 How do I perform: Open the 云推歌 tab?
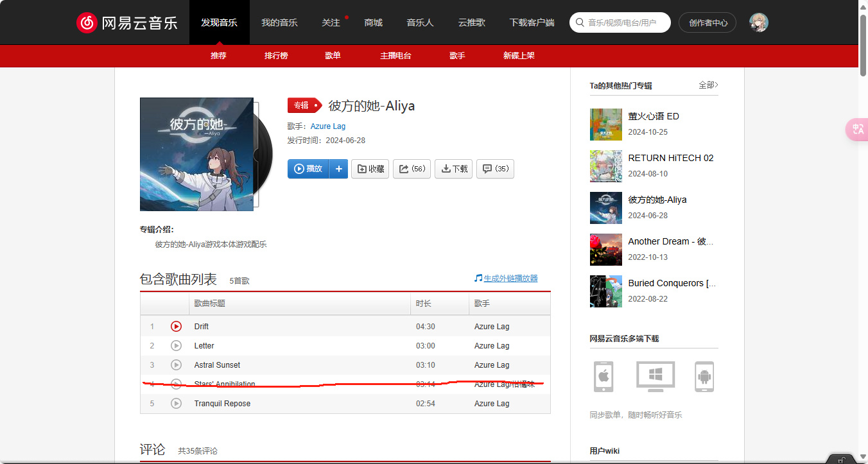click(471, 22)
